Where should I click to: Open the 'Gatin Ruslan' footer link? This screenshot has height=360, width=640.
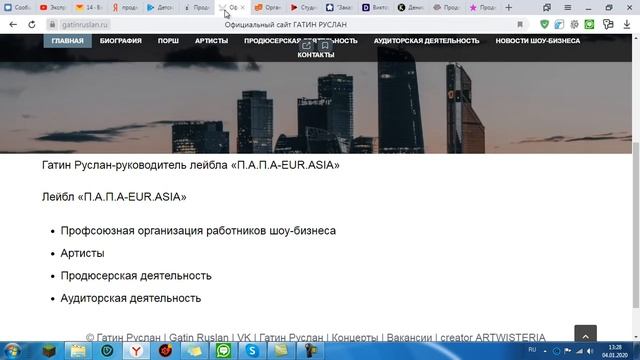pos(199,338)
